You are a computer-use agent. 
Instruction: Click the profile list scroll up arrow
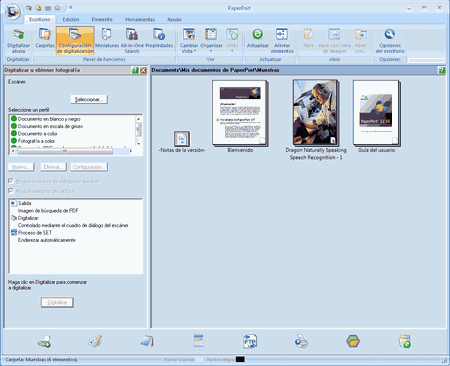click(x=139, y=119)
